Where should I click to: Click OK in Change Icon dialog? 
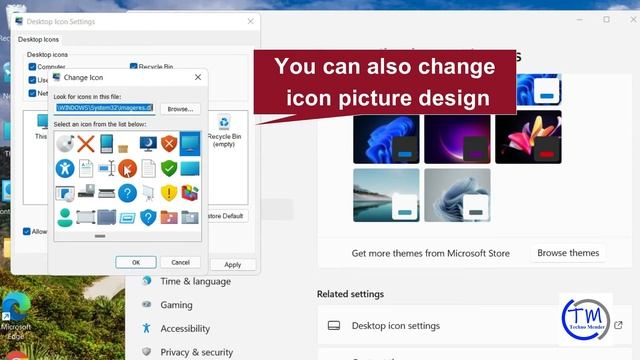(x=136, y=262)
